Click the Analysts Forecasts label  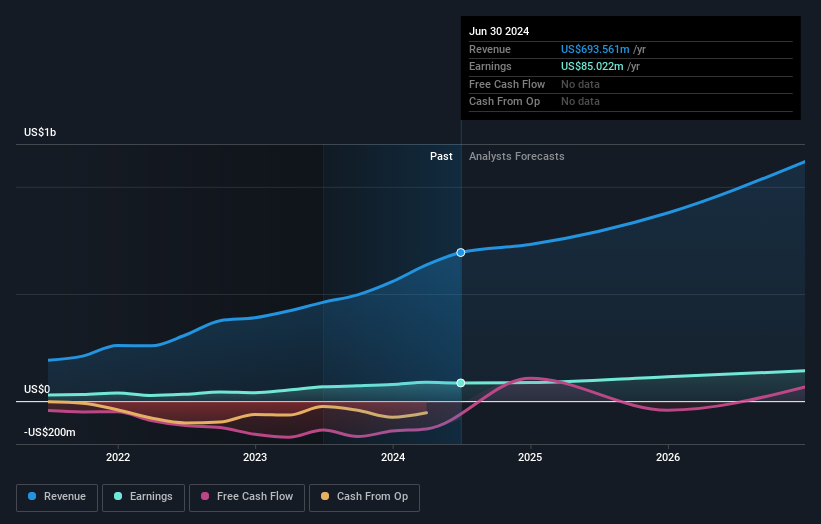pos(516,157)
